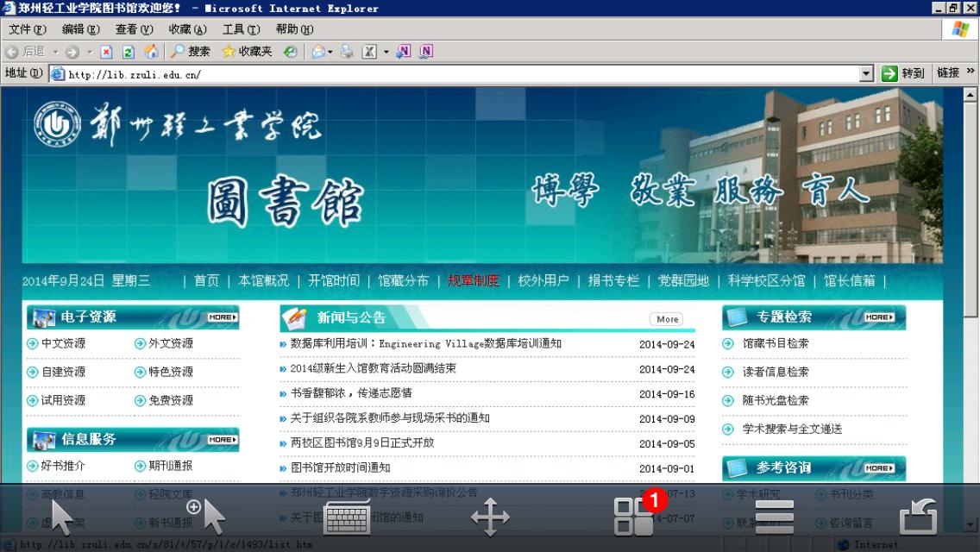The height and width of the screenshot is (552, 980).
Task: Expand the address bar dropdown arrow
Action: click(867, 74)
